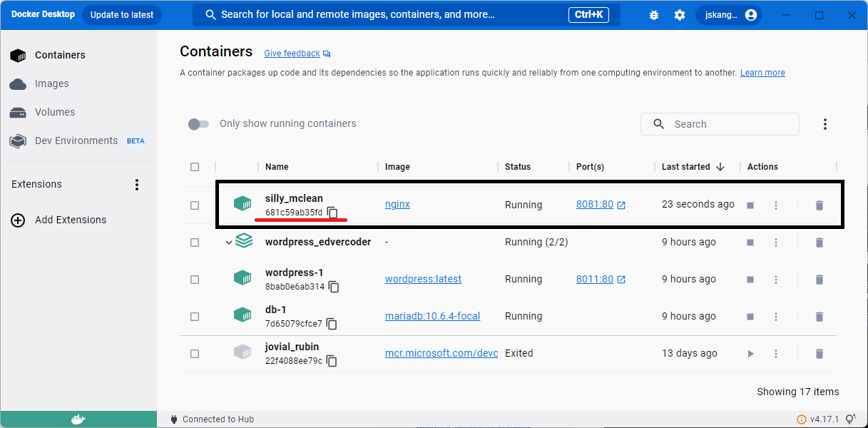Delete the wordpress-1 container
The width and height of the screenshot is (868, 428).
click(x=820, y=280)
